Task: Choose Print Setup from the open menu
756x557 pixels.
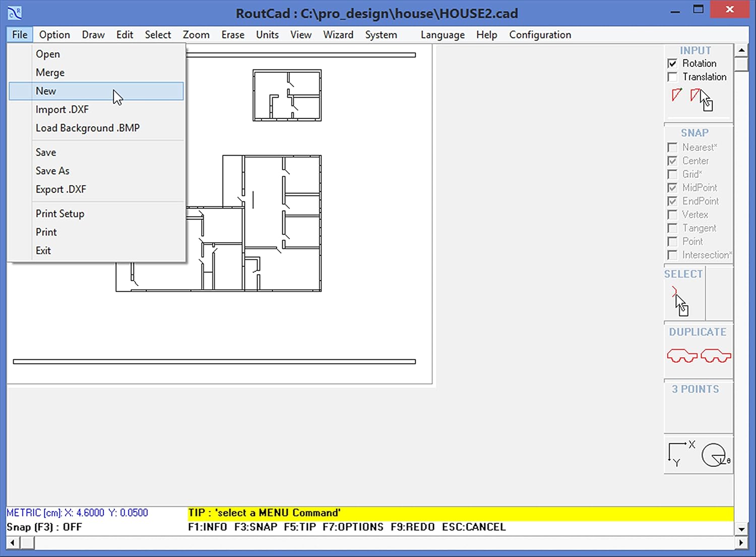Action: pos(59,214)
